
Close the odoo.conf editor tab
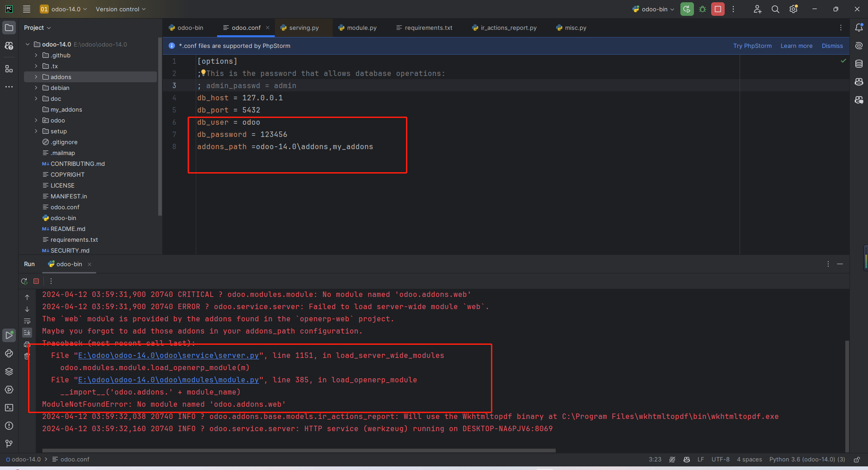pyautogui.click(x=268, y=28)
